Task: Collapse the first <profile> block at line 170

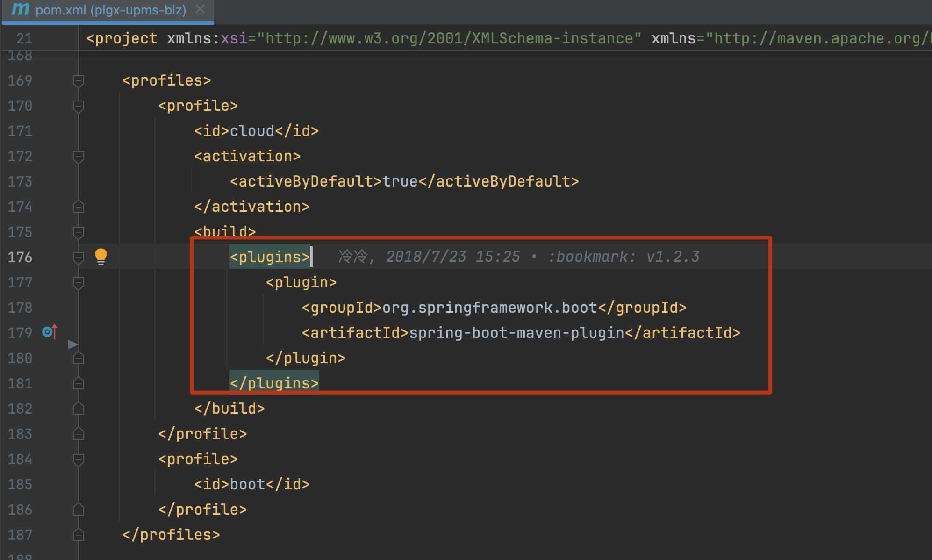Action: [x=79, y=106]
